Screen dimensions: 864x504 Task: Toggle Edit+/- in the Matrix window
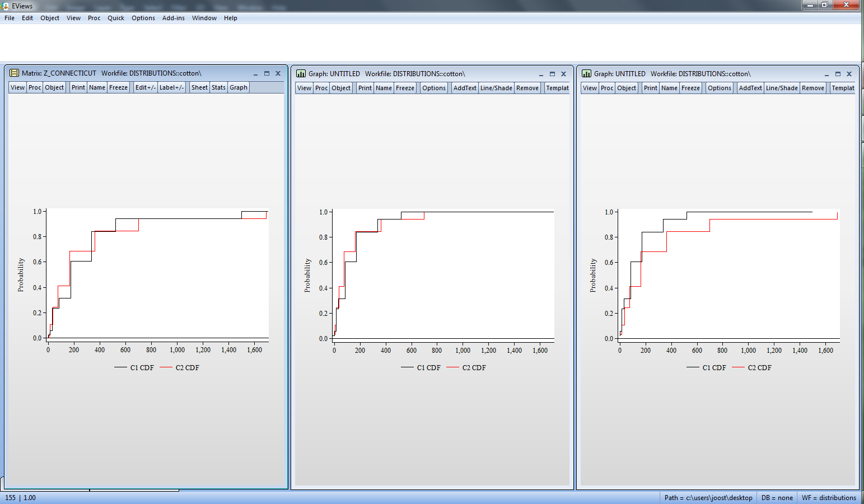(x=146, y=87)
